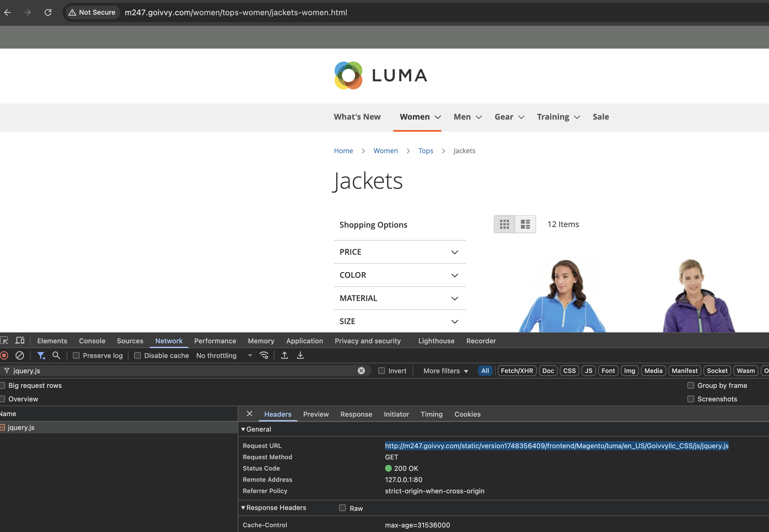Switch to the Preview tab
The height and width of the screenshot is (532, 769).
[316, 414]
